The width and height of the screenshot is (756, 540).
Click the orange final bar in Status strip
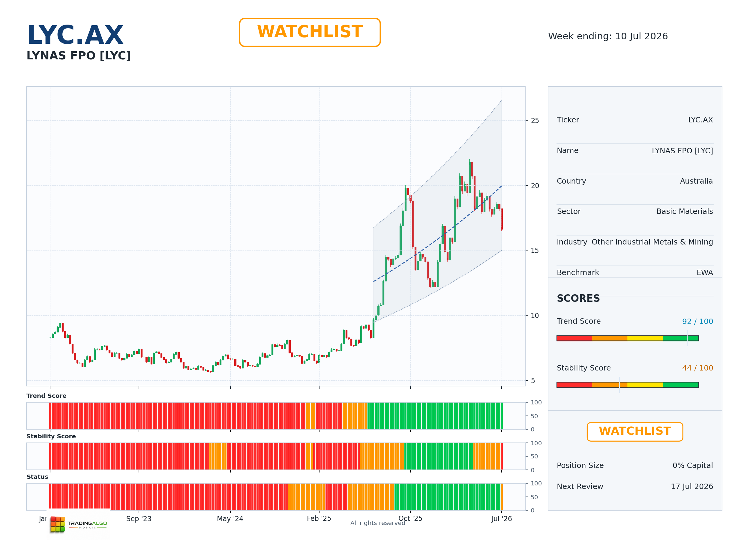point(502,497)
